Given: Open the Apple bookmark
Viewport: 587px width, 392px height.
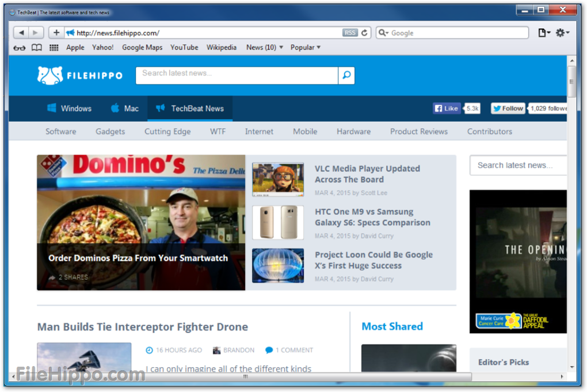Looking at the screenshot, I should (x=75, y=48).
